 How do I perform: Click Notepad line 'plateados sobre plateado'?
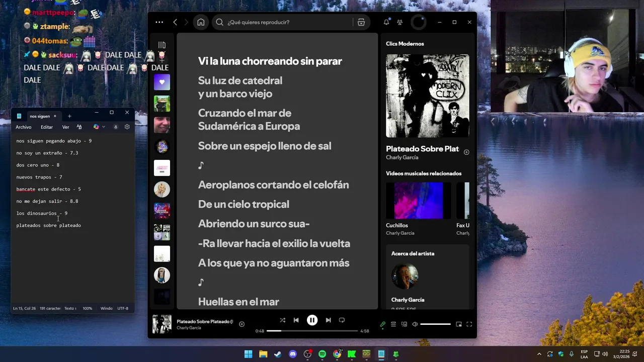[48, 225]
